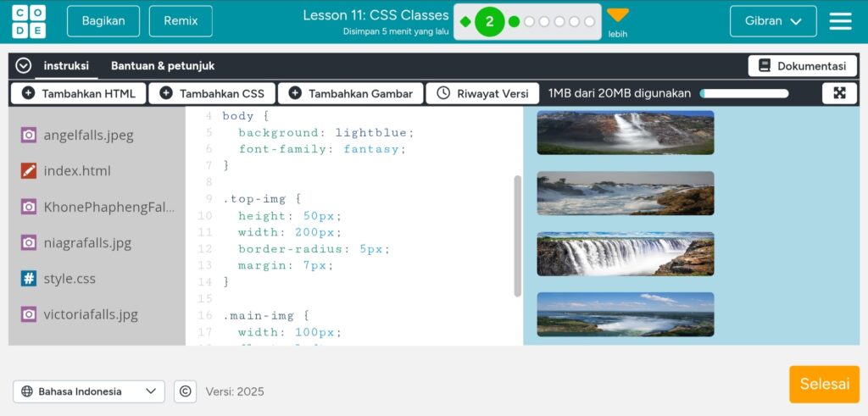Add a new file with Tambahkan CSS

(212, 93)
